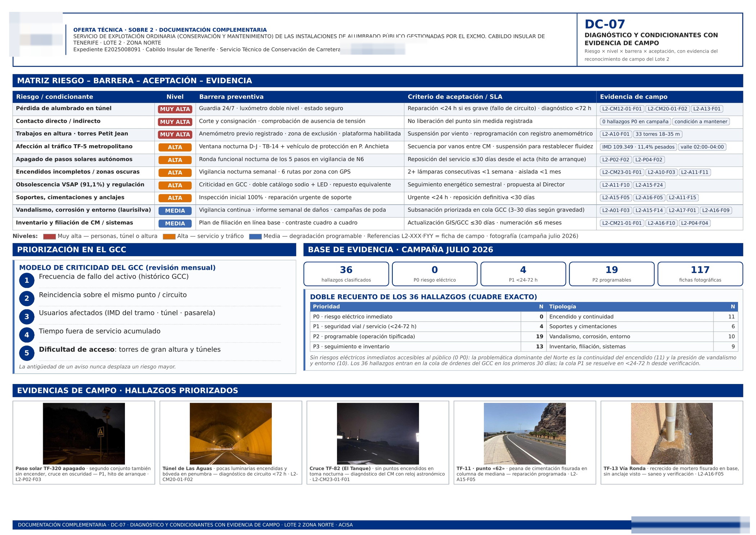Click the P1 · seguridad vial / servicio row
The width and height of the screenshot is (756, 535).
[428, 326]
